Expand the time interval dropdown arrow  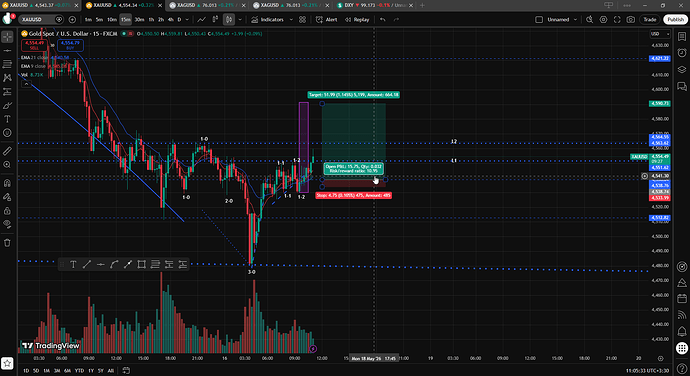coord(187,19)
